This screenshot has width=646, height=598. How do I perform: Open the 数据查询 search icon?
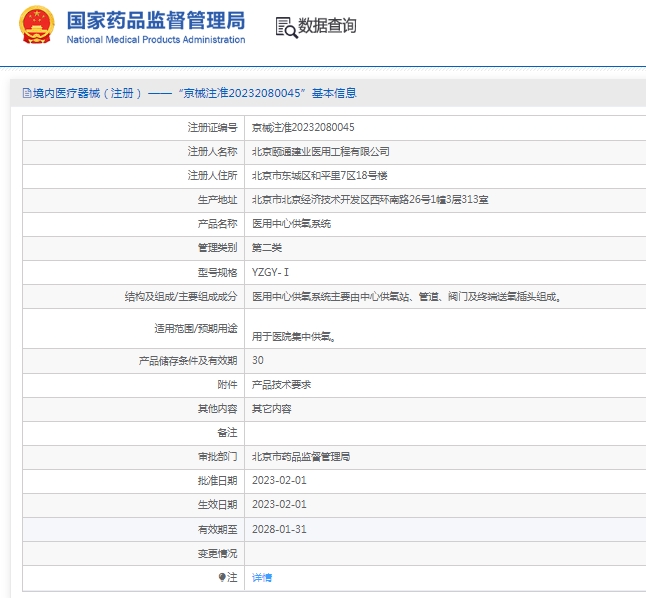pyautogui.click(x=286, y=27)
